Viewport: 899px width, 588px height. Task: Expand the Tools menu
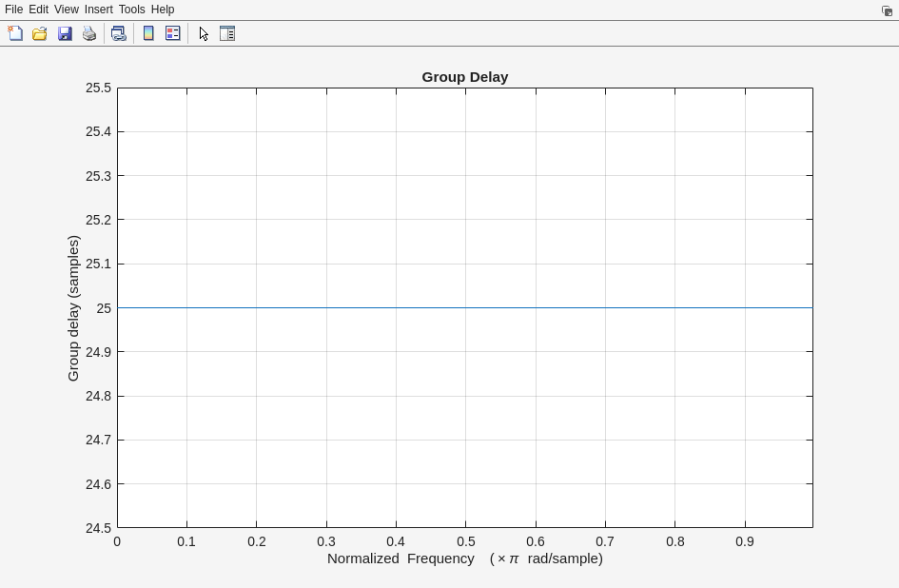pos(131,10)
